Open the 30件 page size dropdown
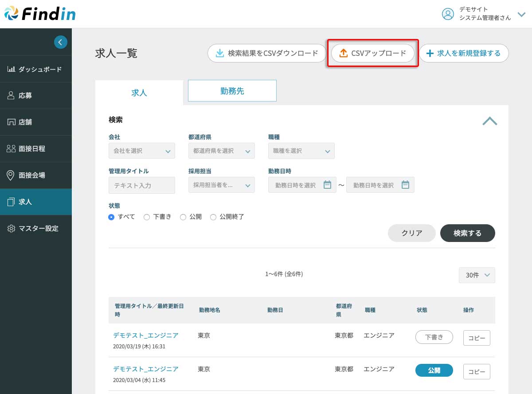 click(477, 275)
